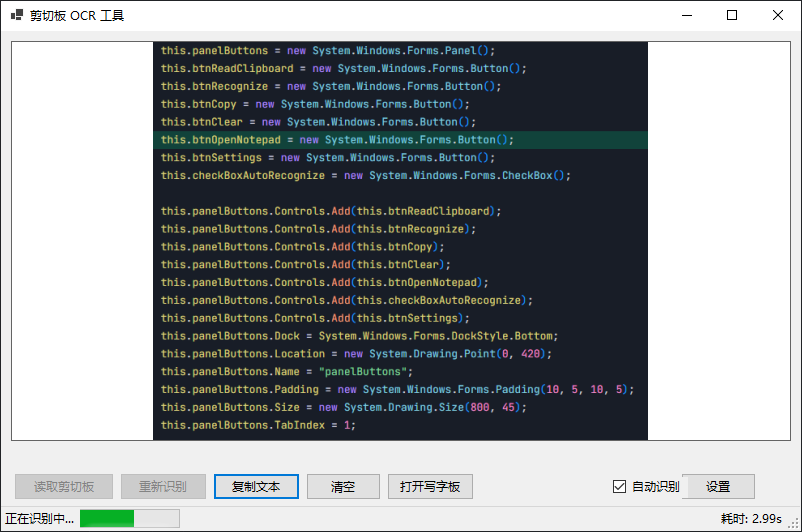Click the highlighted btnOpenNotepad code line
Screen dimensions: 802x532
(336, 140)
